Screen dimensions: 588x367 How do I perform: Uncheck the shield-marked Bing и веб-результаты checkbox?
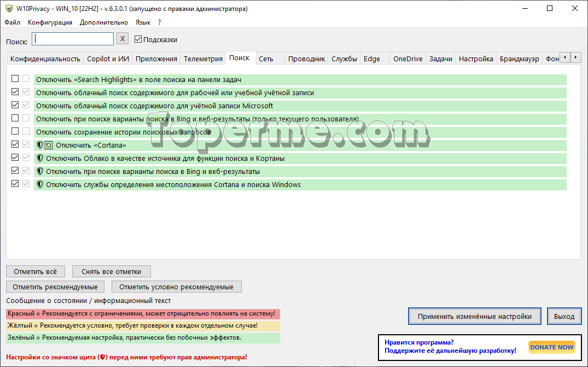pyautogui.click(x=15, y=171)
